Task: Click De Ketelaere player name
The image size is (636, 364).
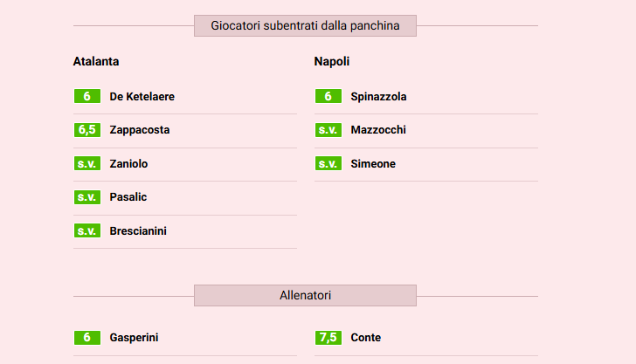Action: pyautogui.click(x=142, y=97)
